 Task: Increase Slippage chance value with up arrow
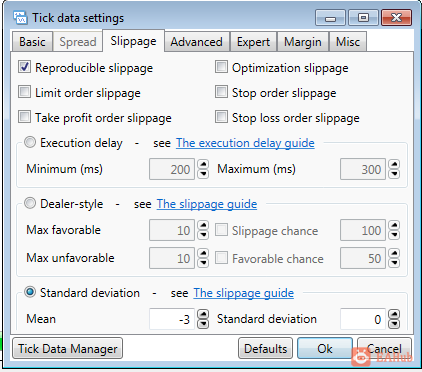394,225
